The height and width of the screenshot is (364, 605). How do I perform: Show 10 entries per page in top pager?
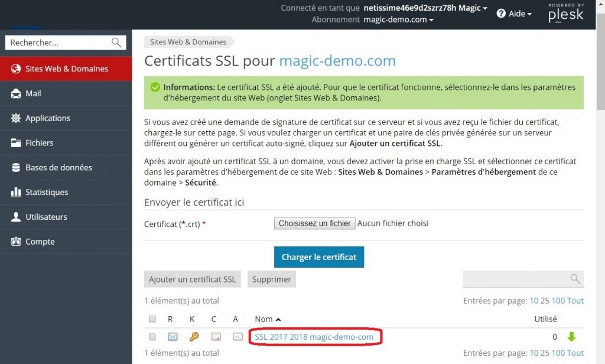534,301
